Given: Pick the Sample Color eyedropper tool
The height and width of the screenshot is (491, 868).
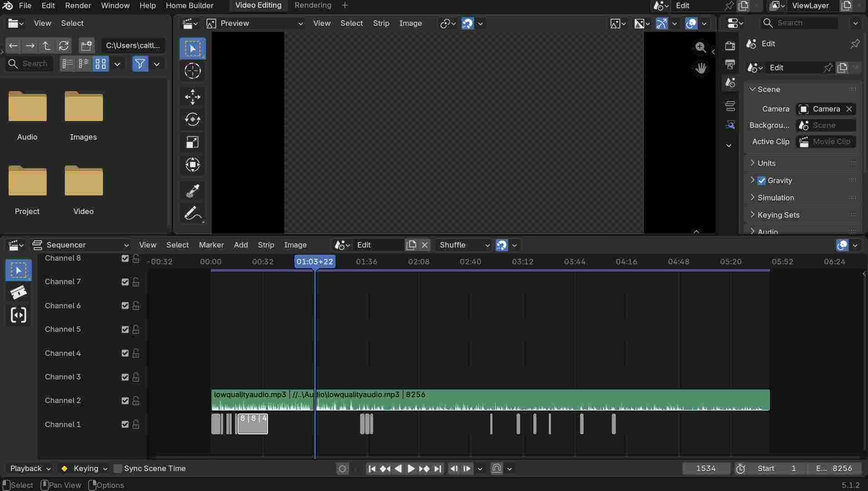Looking at the screenshot, I should pyautogui.click(x=192, y=190).
